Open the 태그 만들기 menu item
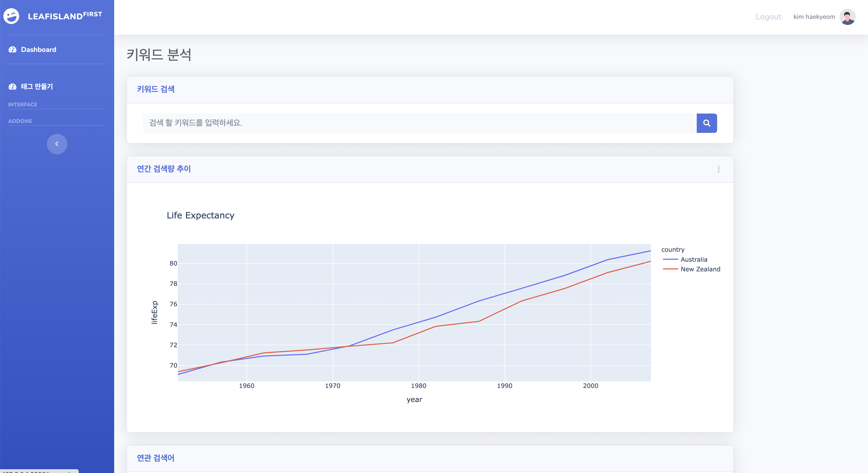Image resolution: width=868 pixels, height=473 pixels. 37,87
